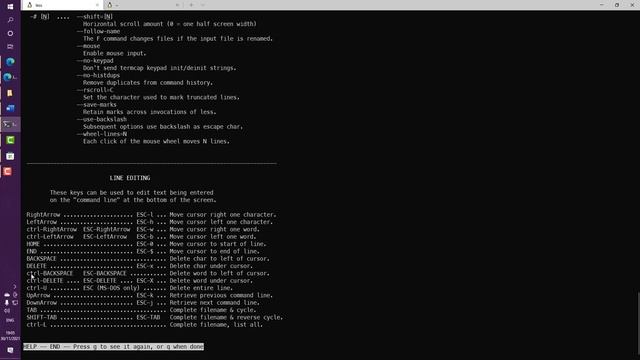Click 'Delete entire line.' description
This screenshot has width=640, height=360.
[201, 288]
